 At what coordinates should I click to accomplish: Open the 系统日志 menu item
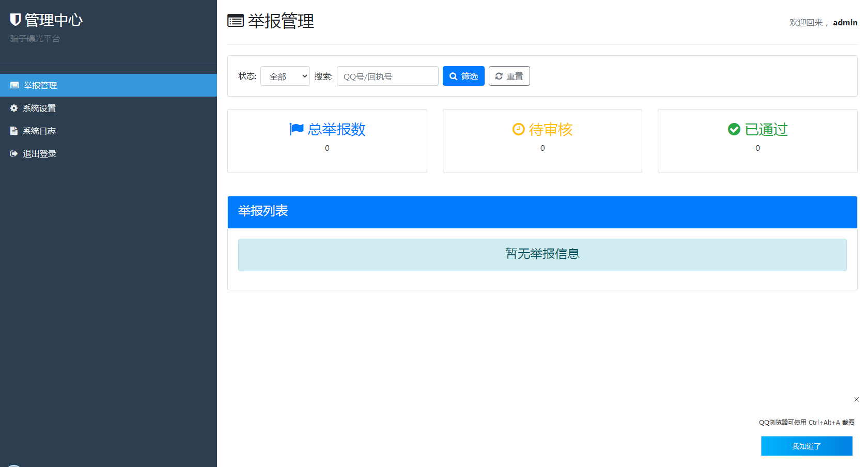39,131
